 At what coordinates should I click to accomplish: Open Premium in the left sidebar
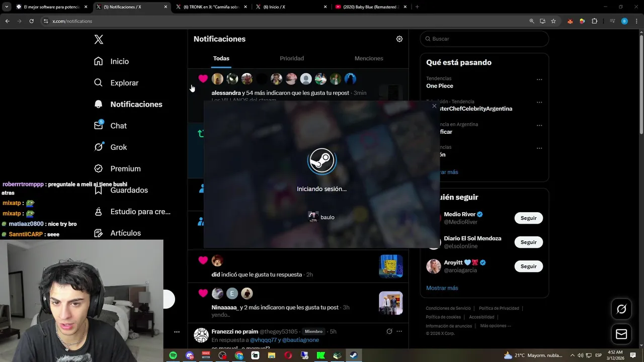coord(118,169)
